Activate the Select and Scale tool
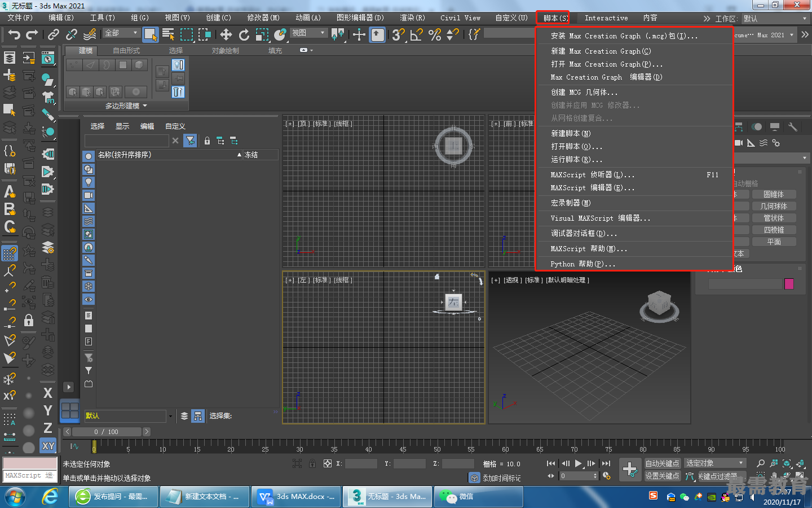Viewport: 812px width, 508px height. pyautogui.click(x=262, y=35)
